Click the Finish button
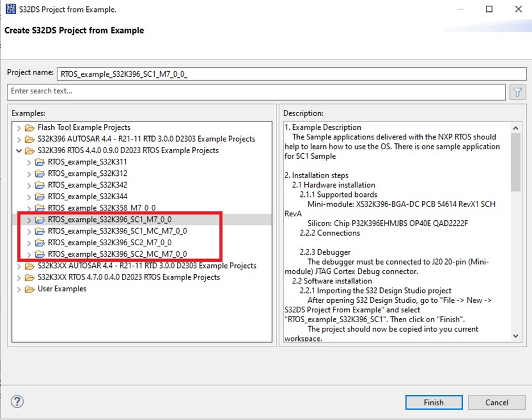The image size is (532, 420). 434,402
